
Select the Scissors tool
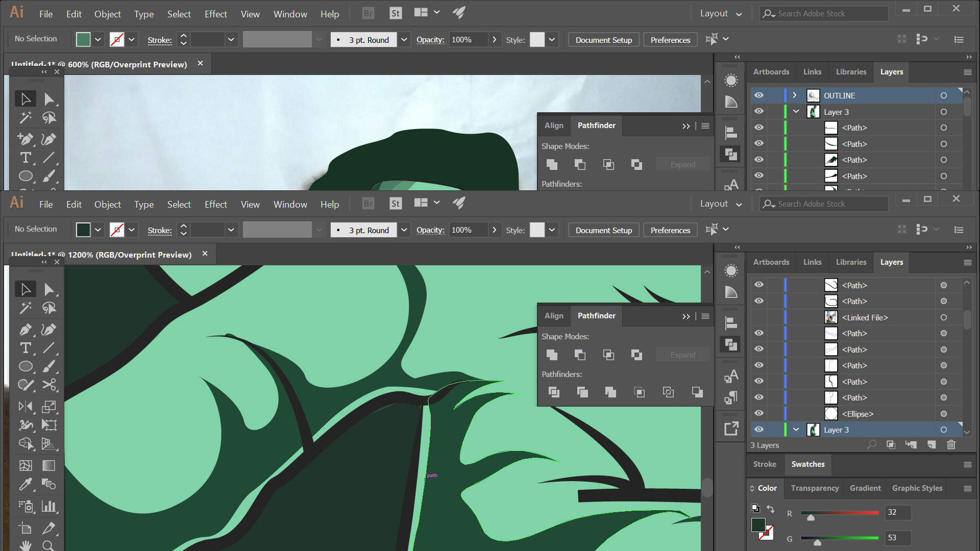(49, 385)
